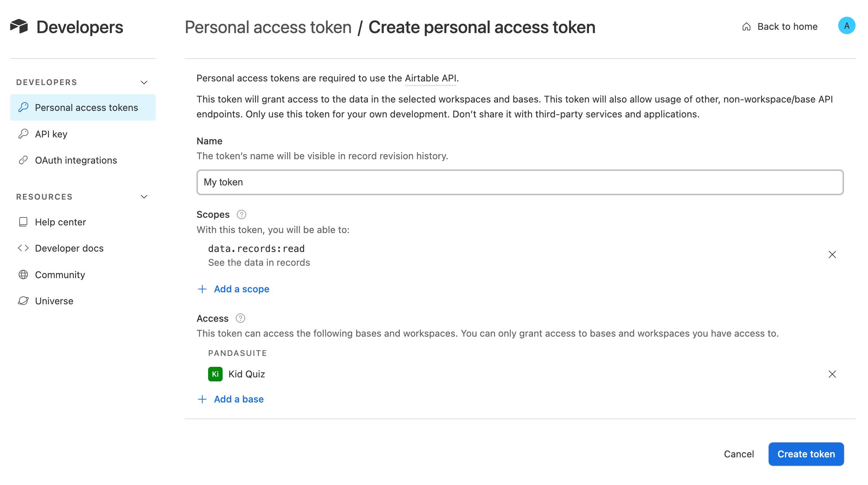The image size is (868, 485).
Task: Remove Kid Quiz base access
Action: pyautogui.click(x=832, y=374)
